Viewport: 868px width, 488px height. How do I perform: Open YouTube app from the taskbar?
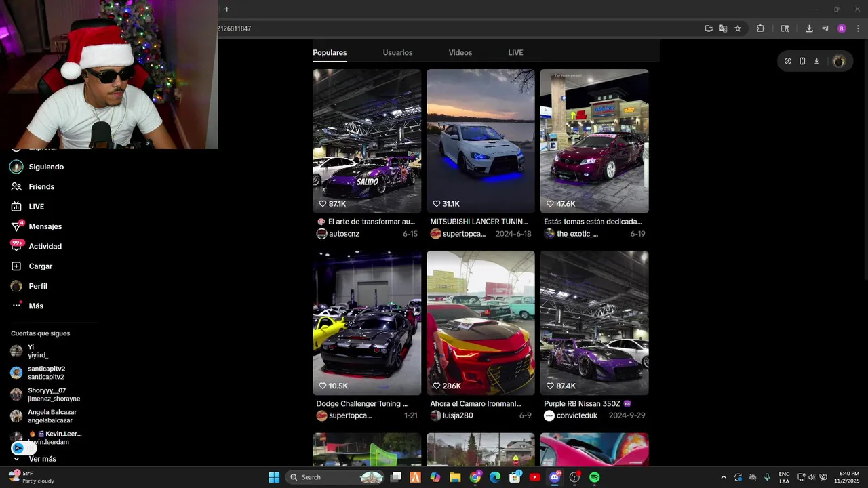pyautogui.click(x=534, y=477)
